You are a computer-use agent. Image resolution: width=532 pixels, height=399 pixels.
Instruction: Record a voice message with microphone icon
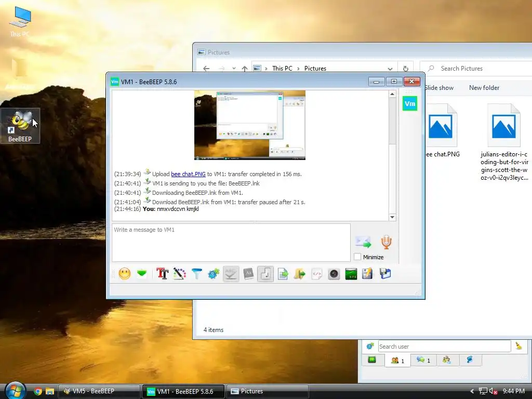click(386, 242)
